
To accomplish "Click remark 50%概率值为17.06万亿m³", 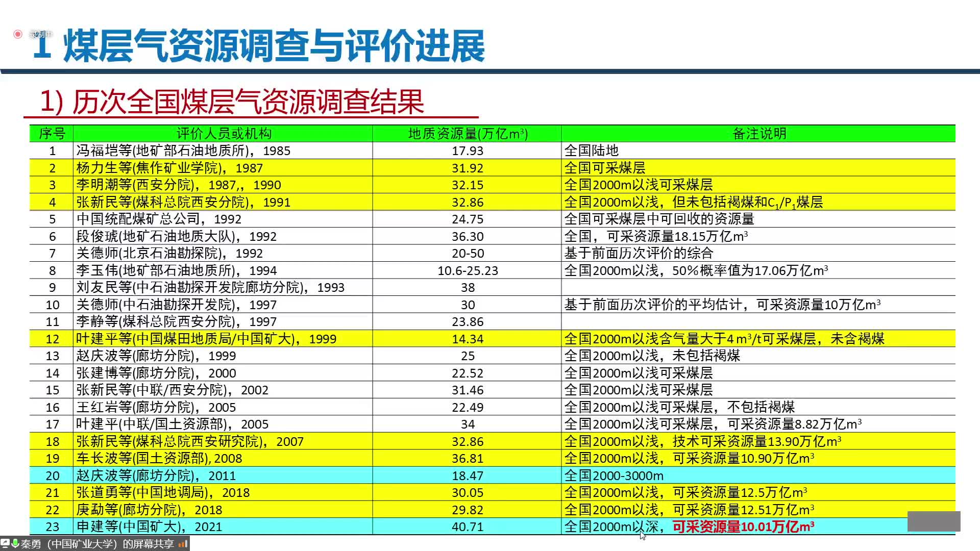I will pyautogui.click(x=750, y=270).
